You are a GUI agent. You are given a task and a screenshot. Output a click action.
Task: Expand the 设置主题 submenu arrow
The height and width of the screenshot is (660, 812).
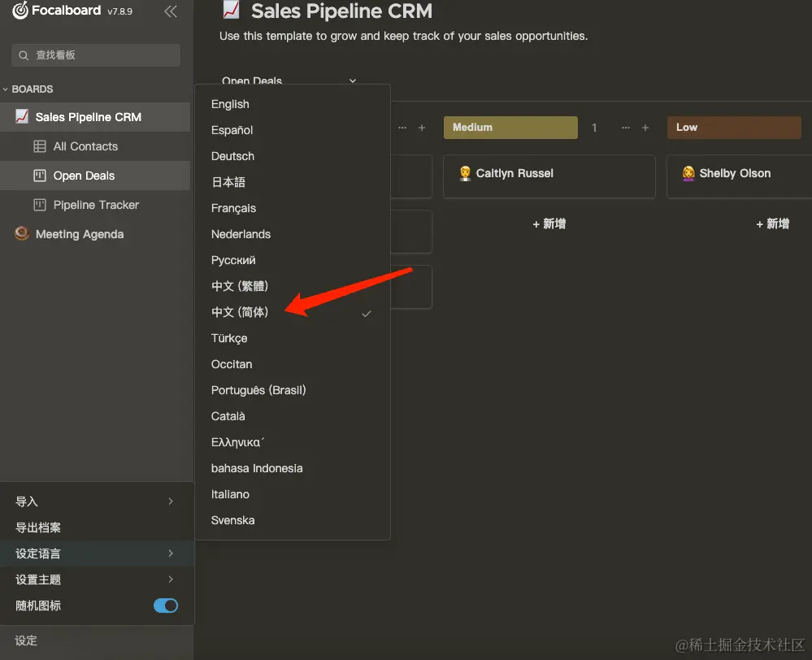coord(171,580)
